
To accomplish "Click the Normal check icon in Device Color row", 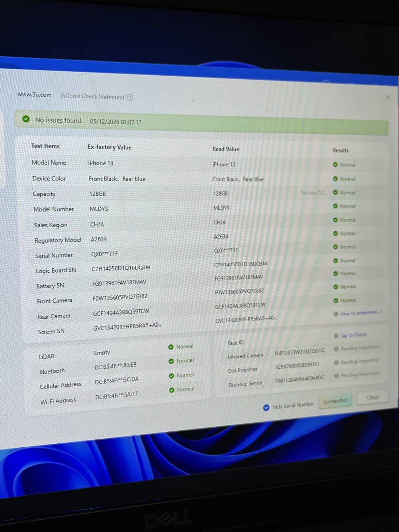I will point(335,179).
